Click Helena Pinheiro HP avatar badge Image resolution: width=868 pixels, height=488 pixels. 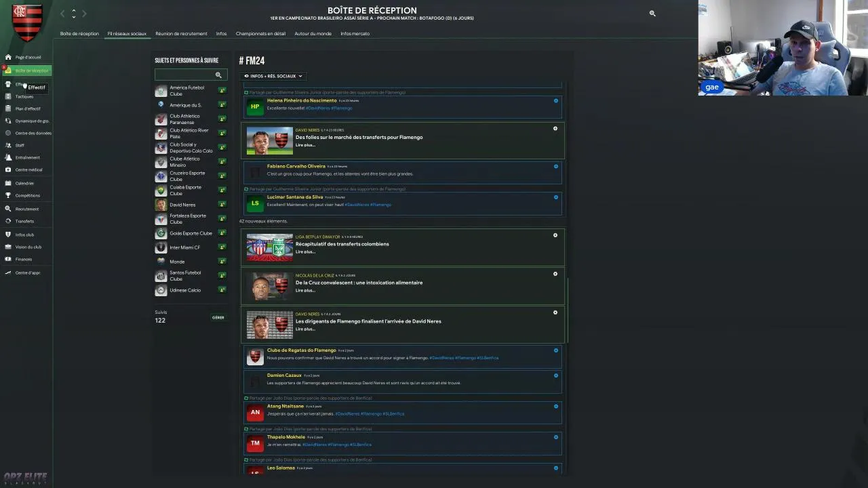tap(255, 106)
